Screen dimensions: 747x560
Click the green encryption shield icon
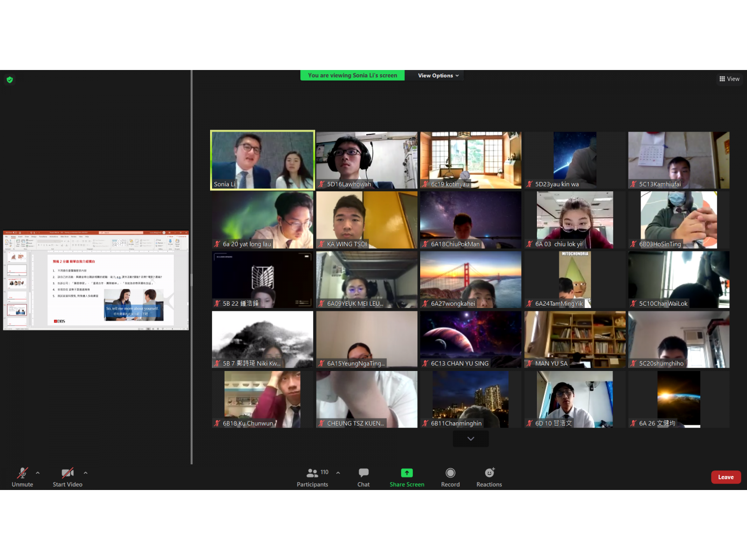[10, 80]
